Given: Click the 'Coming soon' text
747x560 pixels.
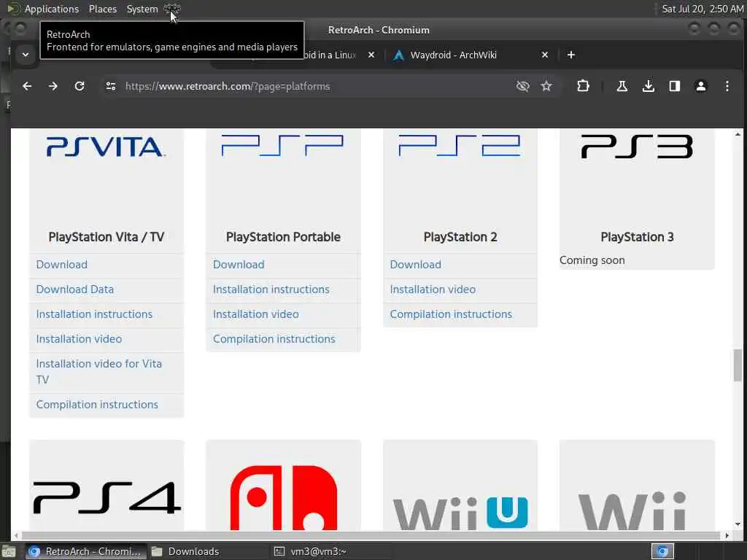Looking at the screenshot, I should click(592, 260).
